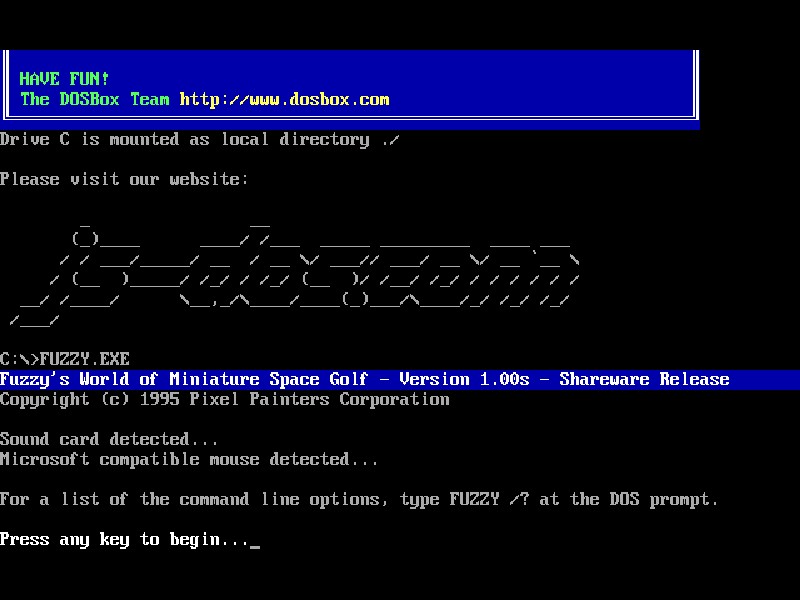Click the 'Copyright (c) 1995' text
This screenshot has width=800, height=600.
(x=94, y=399)
